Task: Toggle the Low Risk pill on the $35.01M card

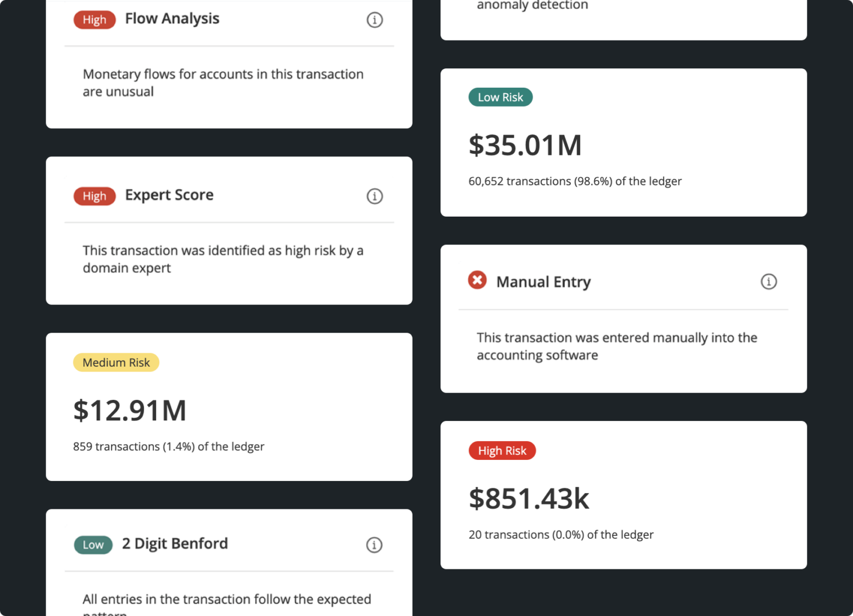Action: [500, 97]
